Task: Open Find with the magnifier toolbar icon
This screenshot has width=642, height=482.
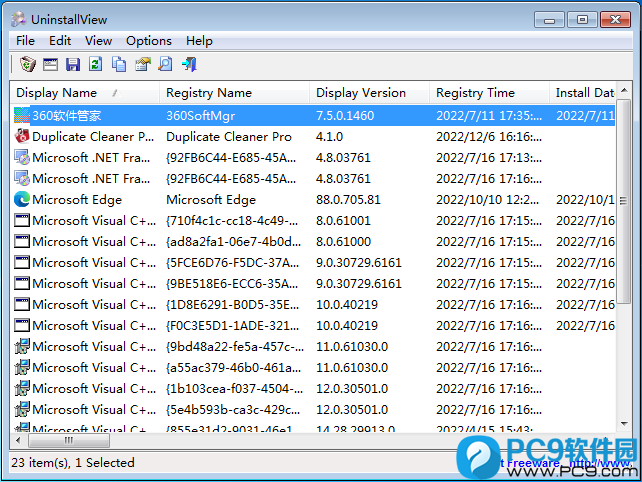Action: tap(165, 64)
